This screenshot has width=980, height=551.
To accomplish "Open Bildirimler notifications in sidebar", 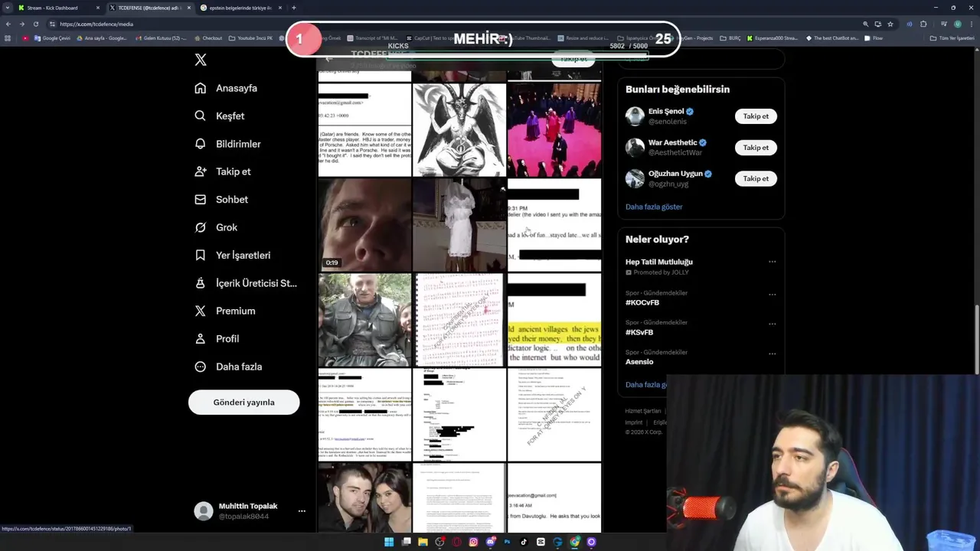I will click(x=227, y=144).
